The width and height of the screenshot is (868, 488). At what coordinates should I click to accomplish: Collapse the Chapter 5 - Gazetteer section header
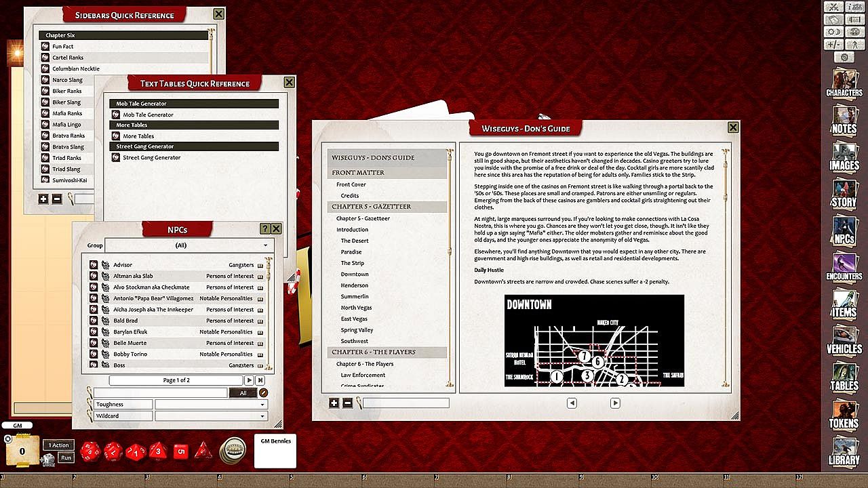pyautogui.click(x=387, y=207)
